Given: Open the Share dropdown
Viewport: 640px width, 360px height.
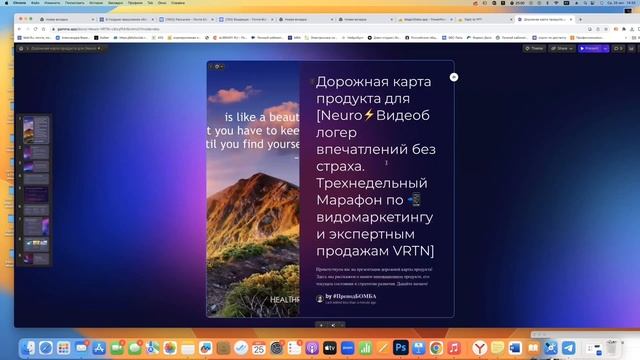Looking at the screenshot, I should (562, 49).
